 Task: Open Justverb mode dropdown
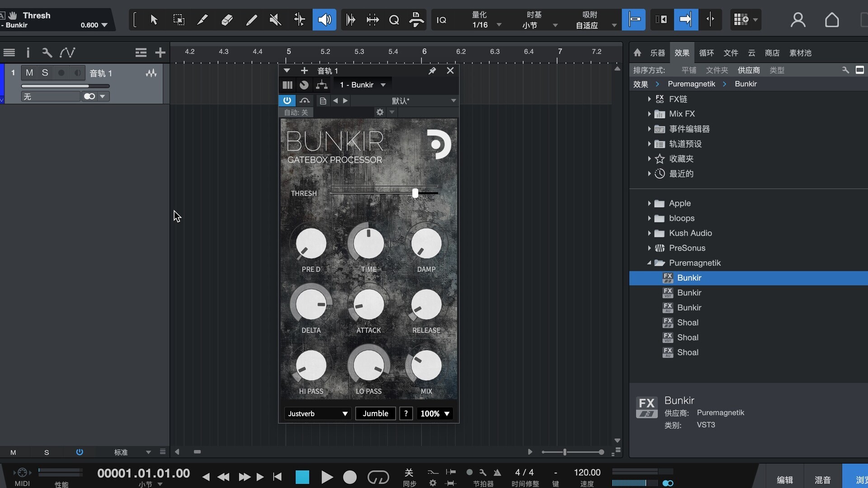(x=317, y=413)
